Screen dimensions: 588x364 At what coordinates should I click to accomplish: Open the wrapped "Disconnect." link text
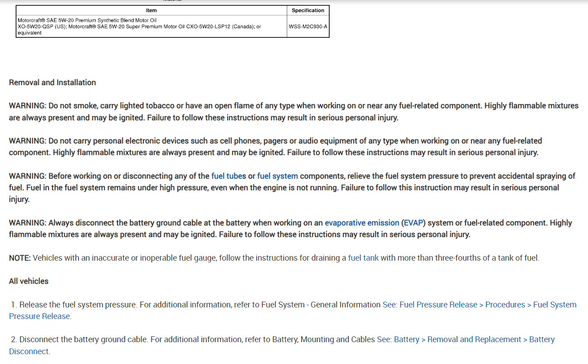tap(29, 352)
